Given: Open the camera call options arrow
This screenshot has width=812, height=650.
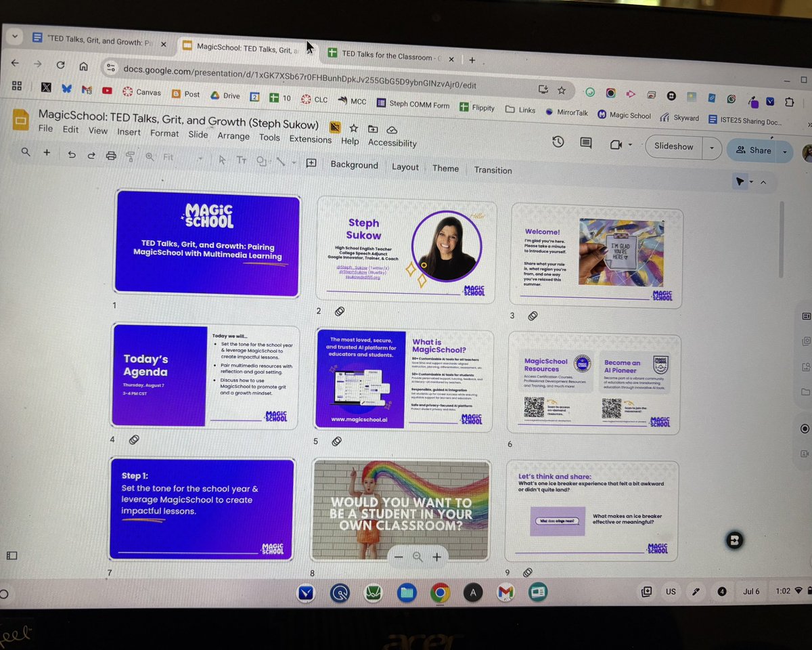Looking at the screenshot, I should coord(630,144).
